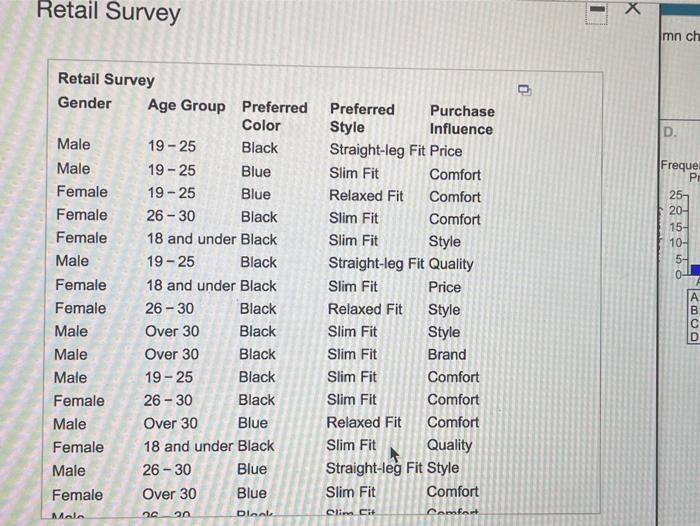Select answer option D label
This screenshot has height=526, width=700.
pyautogui.click(x=669, y=133)
